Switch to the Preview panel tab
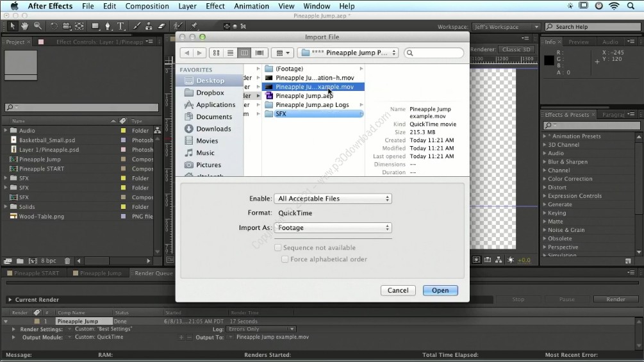Screen dimensions: 644x362 (x=578, y=42)
